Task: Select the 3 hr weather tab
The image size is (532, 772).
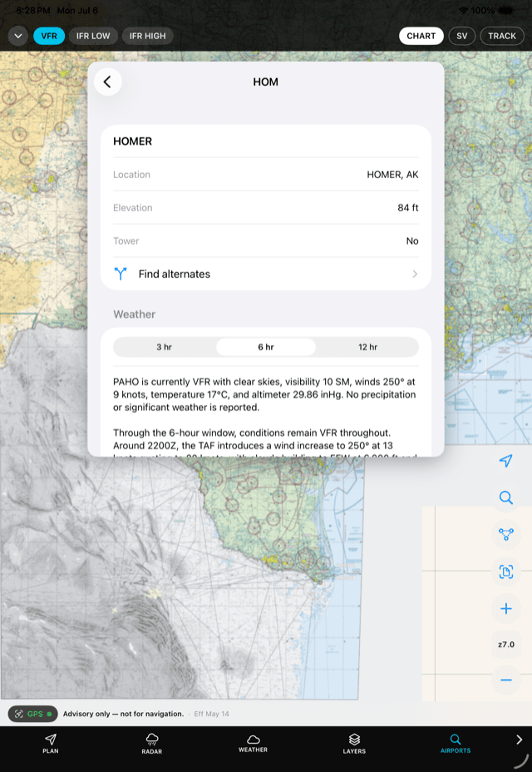Action: 165,347
